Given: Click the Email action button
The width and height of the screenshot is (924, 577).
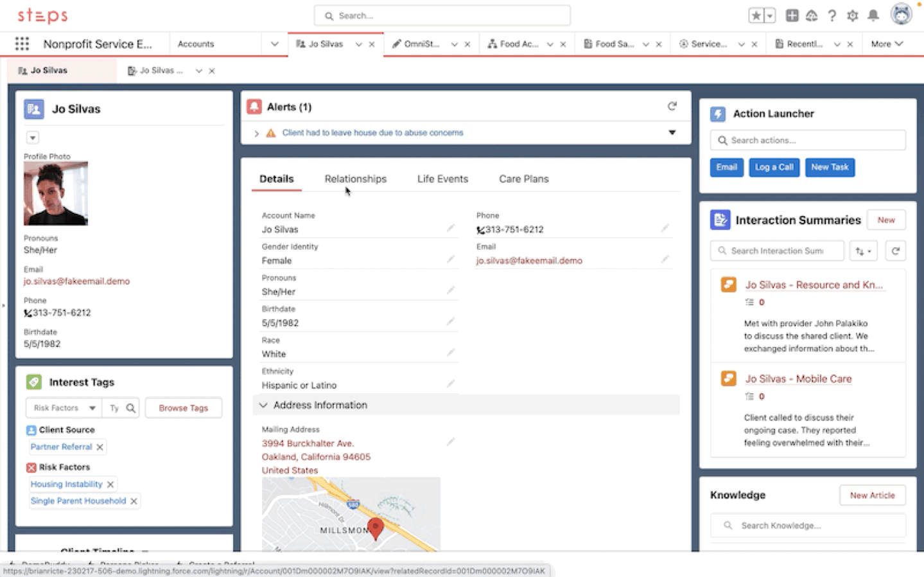Looking at the screenshot, I should point(727,167).
